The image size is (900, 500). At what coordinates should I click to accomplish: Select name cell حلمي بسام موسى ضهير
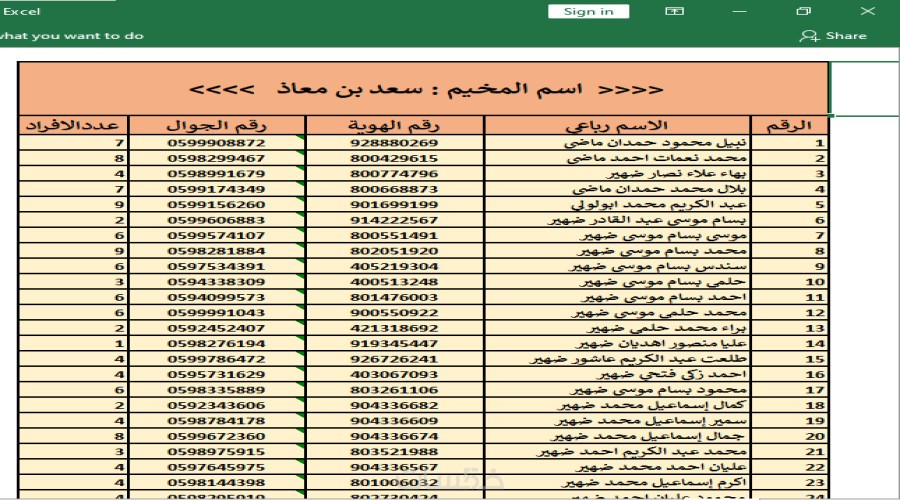pos(617,282)
